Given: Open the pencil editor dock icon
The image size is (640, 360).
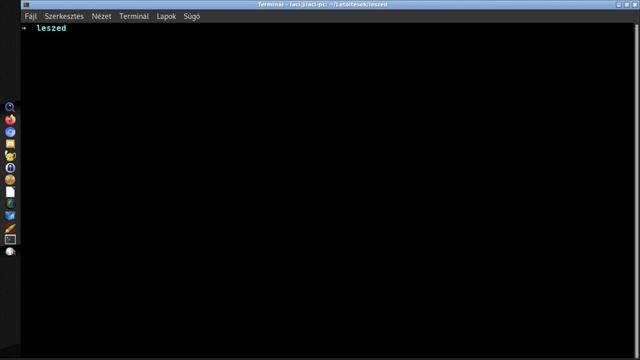Looking at the screenshot, I should 10,228.
